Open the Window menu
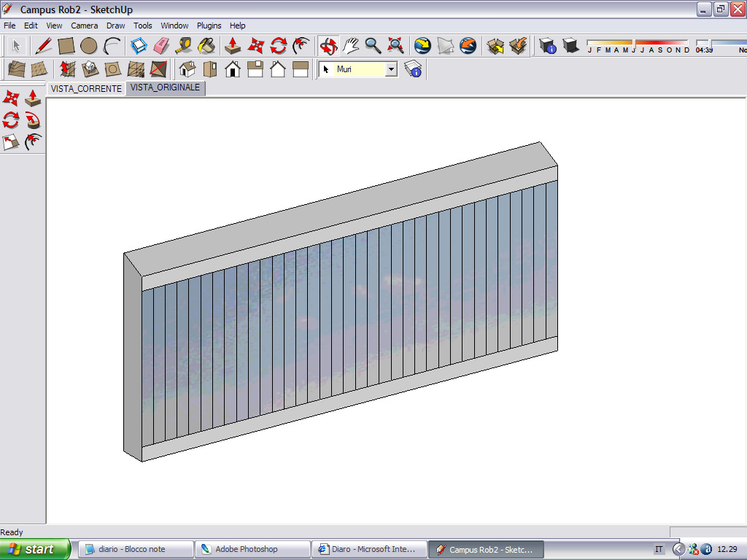Image resolution: width=747 pixels, height=560 pixels. click(174, 26)
